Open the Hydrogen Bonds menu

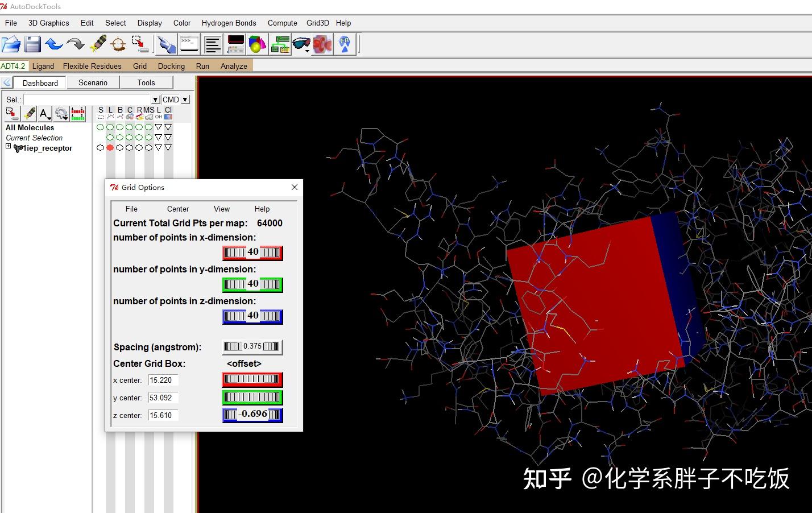click(x=229, y=23)
